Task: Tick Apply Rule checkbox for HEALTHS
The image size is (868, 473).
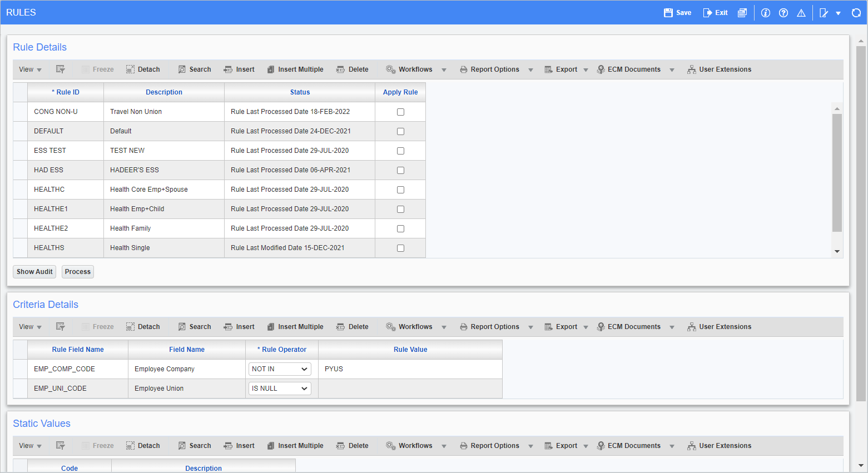Action: point(400,248)
